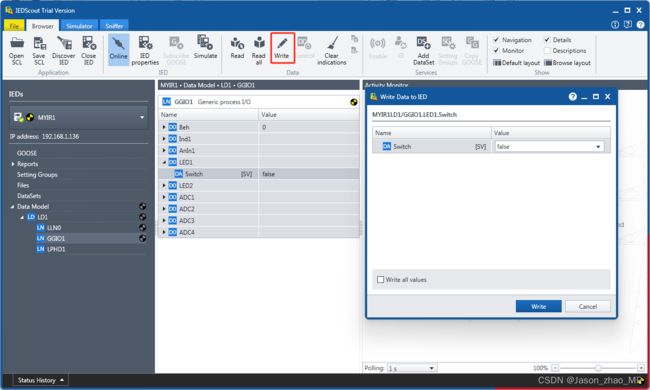
Task: Expand the LED2 data object
Action: pos(164,185)
